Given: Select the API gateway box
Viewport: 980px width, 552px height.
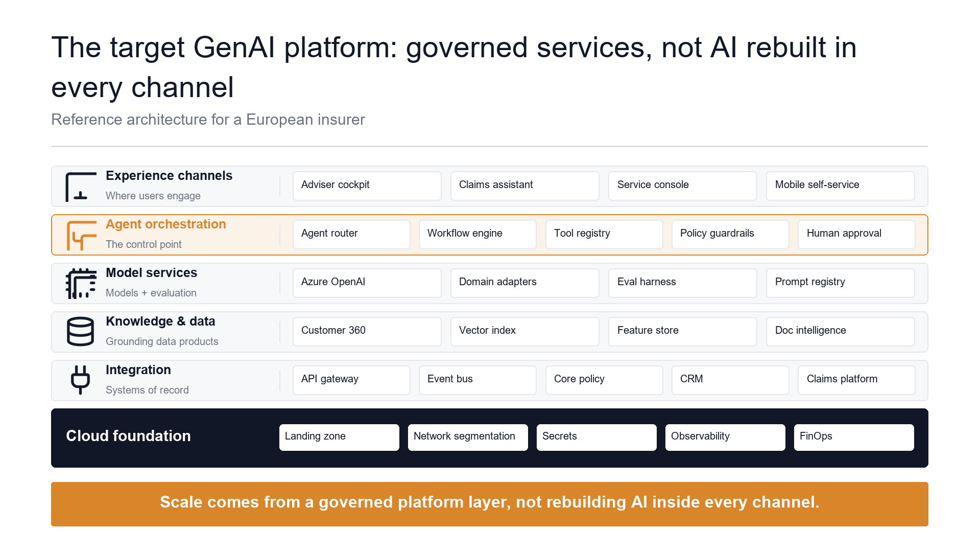Looking at the screenshot, I should 351,380.
